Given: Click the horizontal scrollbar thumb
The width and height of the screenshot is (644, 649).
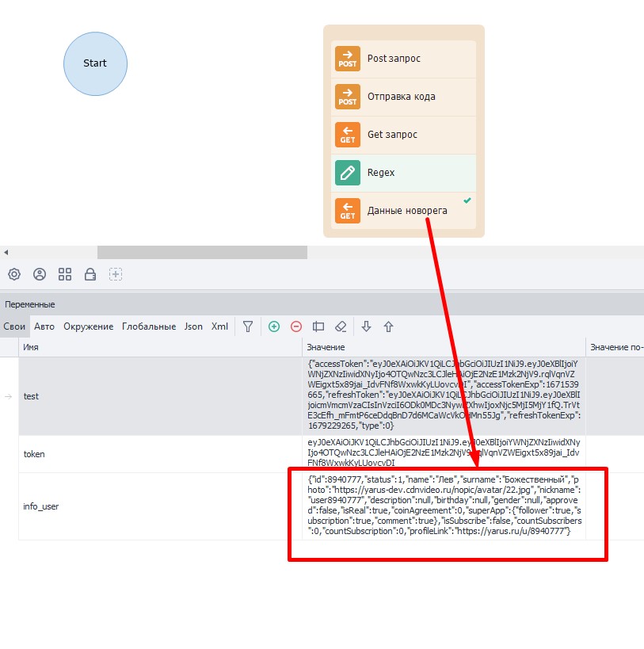Looking at the screenshot, I should (202, 252).
